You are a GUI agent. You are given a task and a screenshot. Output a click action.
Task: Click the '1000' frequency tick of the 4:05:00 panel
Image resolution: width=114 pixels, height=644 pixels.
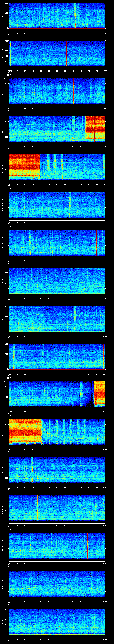[x=6, y=155]
